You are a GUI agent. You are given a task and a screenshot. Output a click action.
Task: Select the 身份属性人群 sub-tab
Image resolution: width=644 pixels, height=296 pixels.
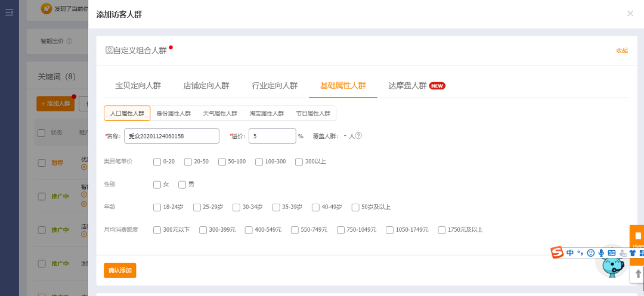point(174,114)
